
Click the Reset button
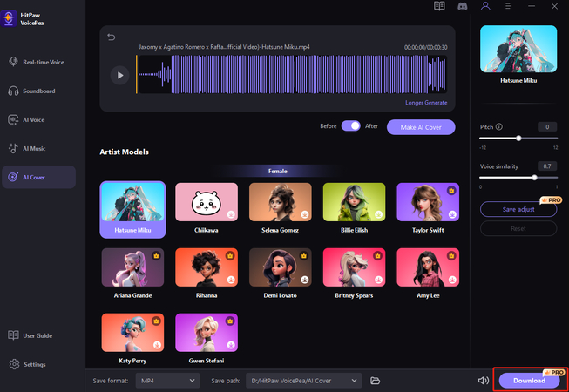(518, 228)
